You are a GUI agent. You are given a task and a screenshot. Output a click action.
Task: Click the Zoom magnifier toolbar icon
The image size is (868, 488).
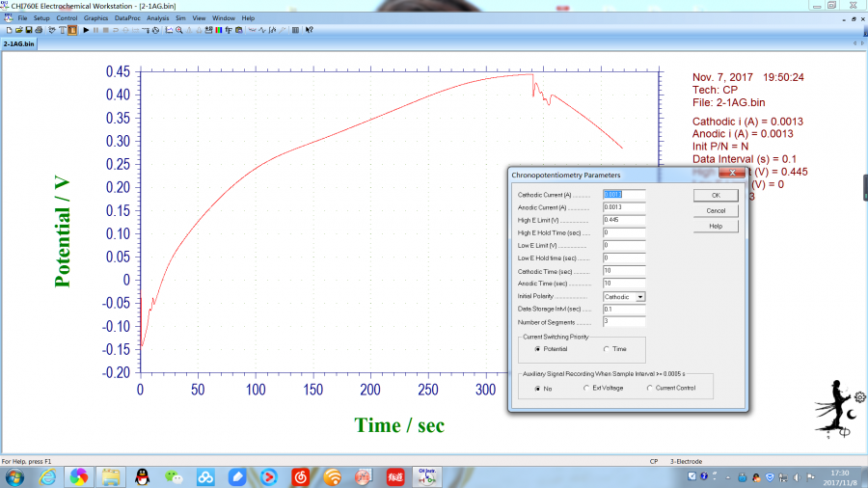coord(179,30)
